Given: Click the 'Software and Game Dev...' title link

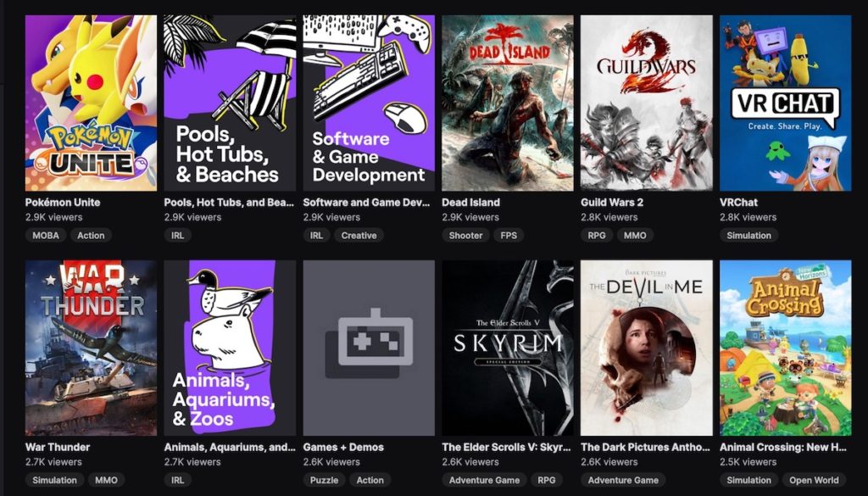Looking at the screenshot, I should [366, 203].
